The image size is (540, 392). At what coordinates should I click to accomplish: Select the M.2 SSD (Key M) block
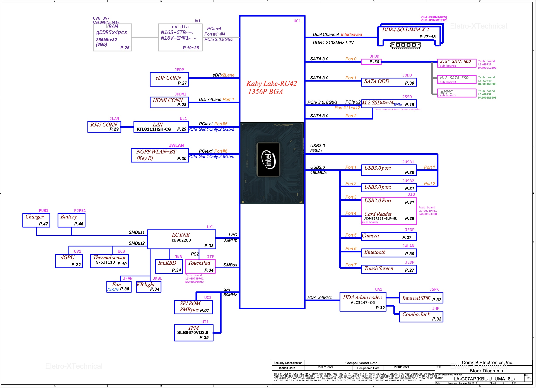coord(389,104)
